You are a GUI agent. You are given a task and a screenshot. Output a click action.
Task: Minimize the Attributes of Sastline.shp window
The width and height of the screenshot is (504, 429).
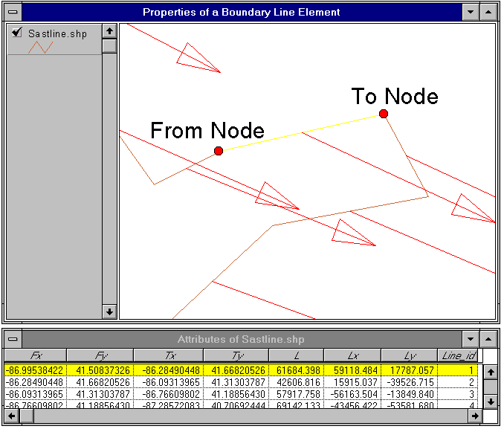(x=470, y=339)
